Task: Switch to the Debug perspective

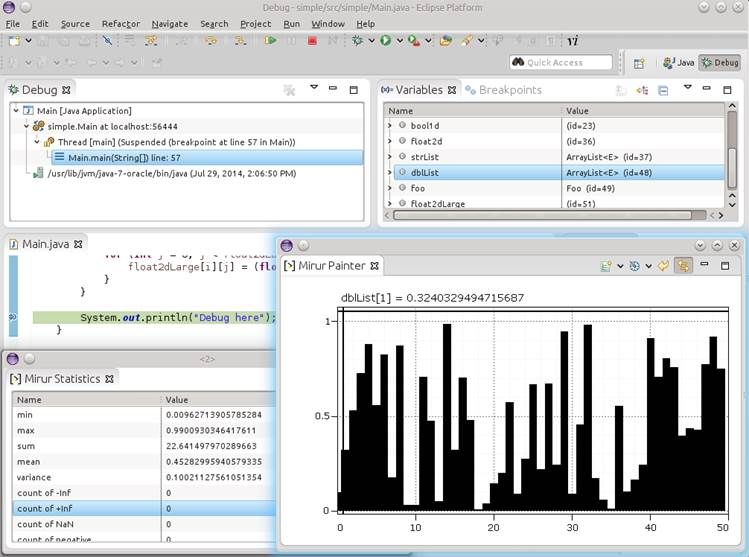Action: coord(719,62)
